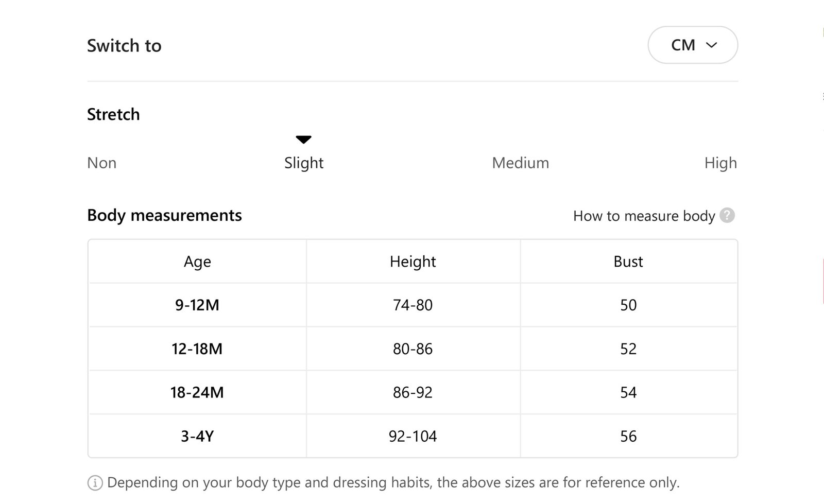Select the Slight stretch label
The image size is (824, 504).
[304, 163]
